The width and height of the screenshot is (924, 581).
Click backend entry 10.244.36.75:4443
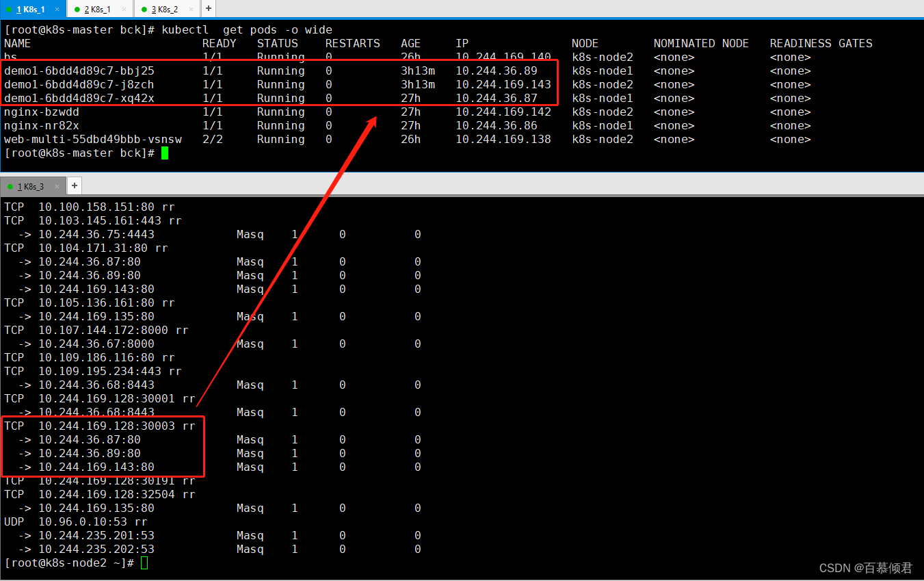[x=96, y=234]
